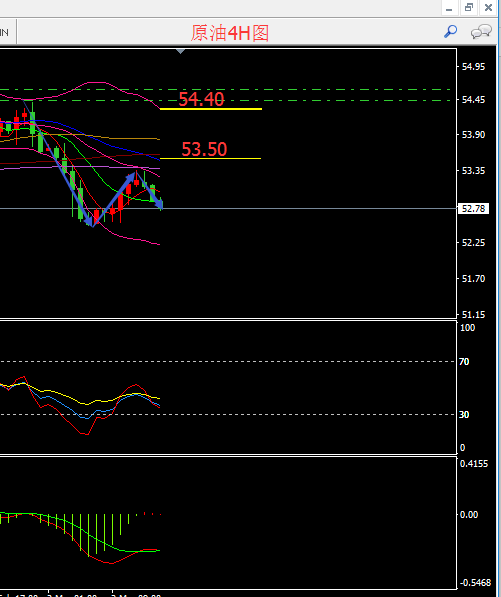
Task: Minimize the chart window
Action: (449, 7)
